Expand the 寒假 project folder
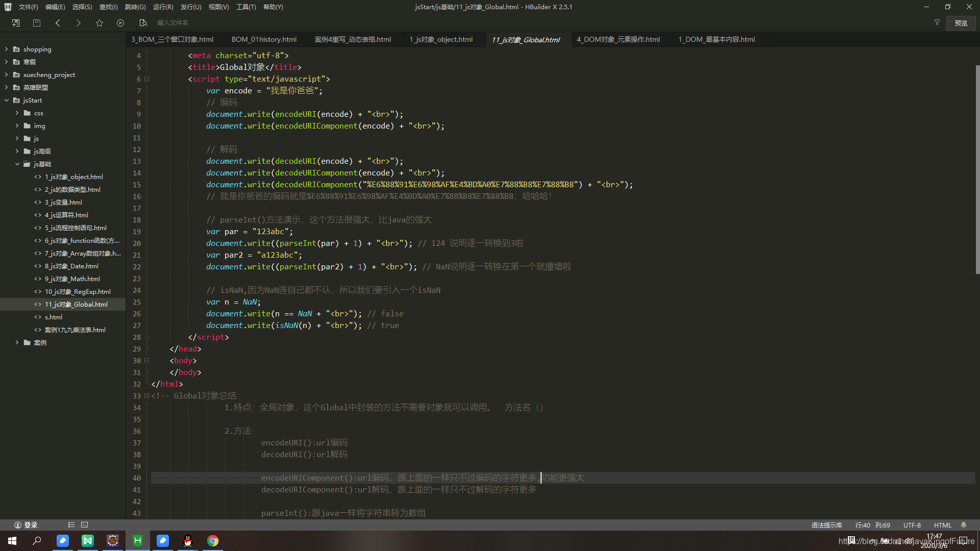Image resolution: width=980 pixels, height=551 pixels. click(6, 62)
